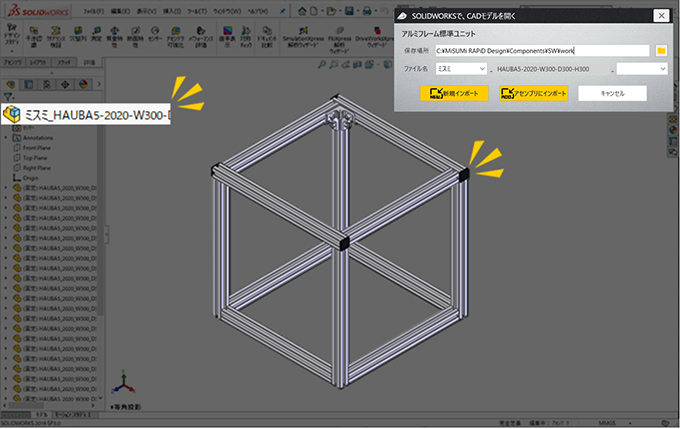This screenshot has height=429, width=680.
Task: Select the Front Plane tree item
Action: [x=35, y=147]
